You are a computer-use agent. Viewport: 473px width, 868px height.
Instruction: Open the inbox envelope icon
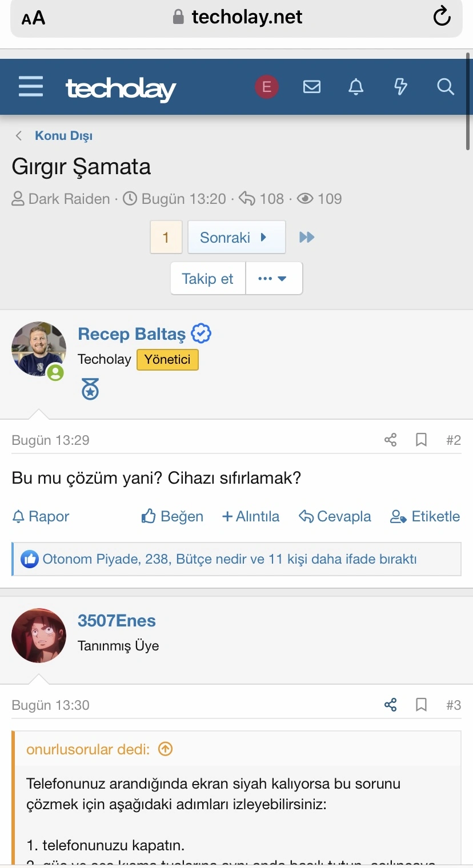click(x=311, y=87)
